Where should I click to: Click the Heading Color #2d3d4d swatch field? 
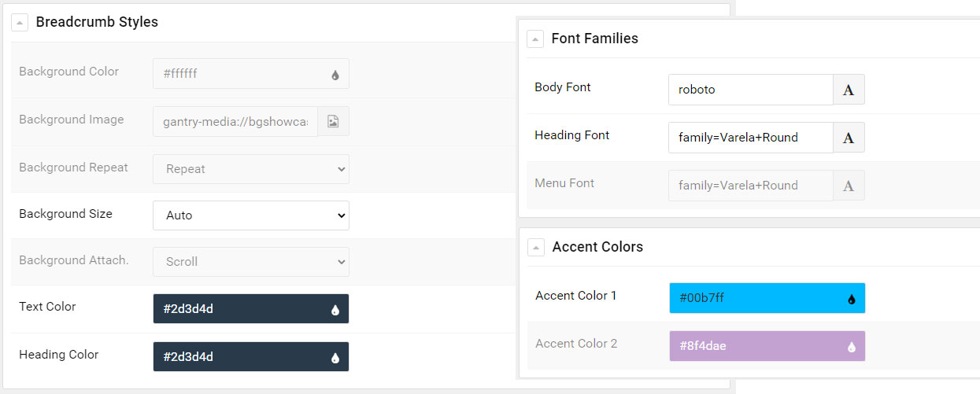coord(251,357)
